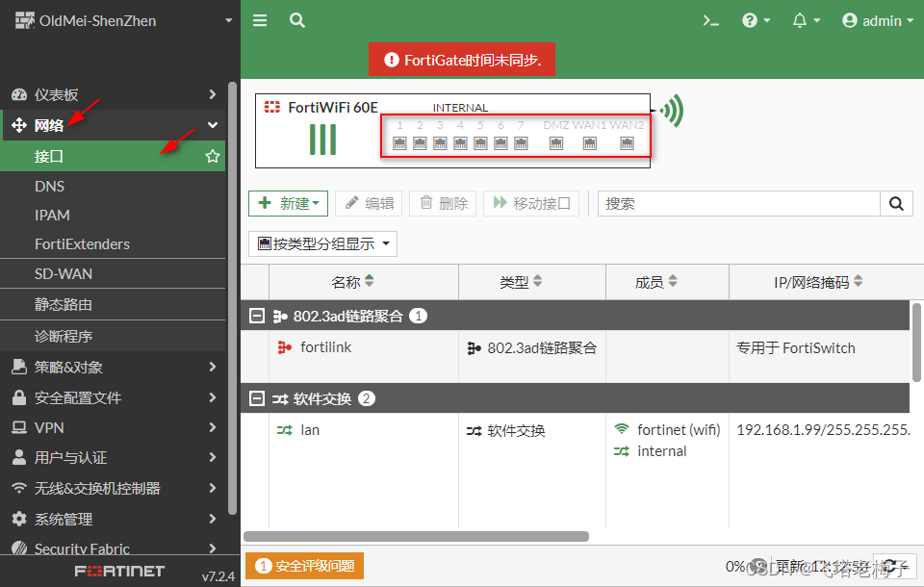Click the table vertical scrollbar
924x587 pixels.
(x=916, y=343)
